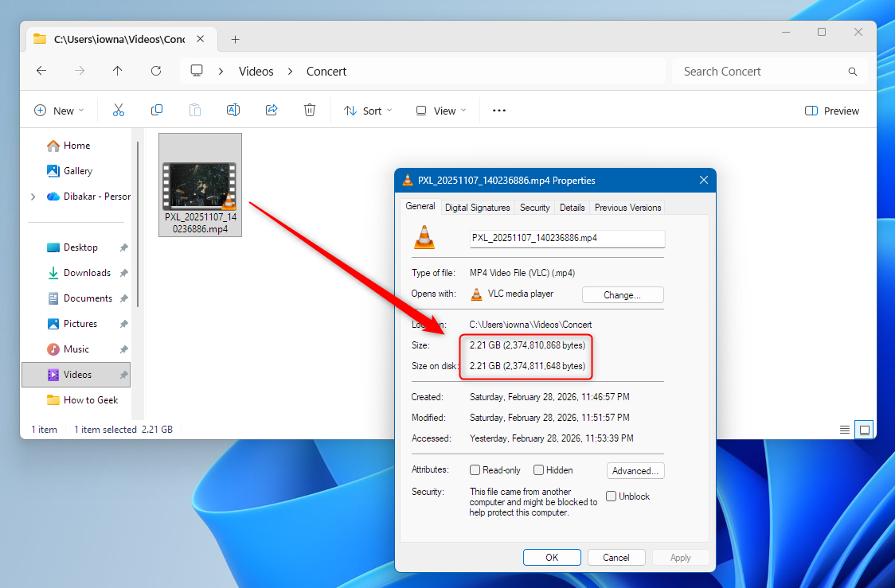Click Concert in the address breadcrumb
The height and width of the screenshot is (588, 895).
coord(326,72)
